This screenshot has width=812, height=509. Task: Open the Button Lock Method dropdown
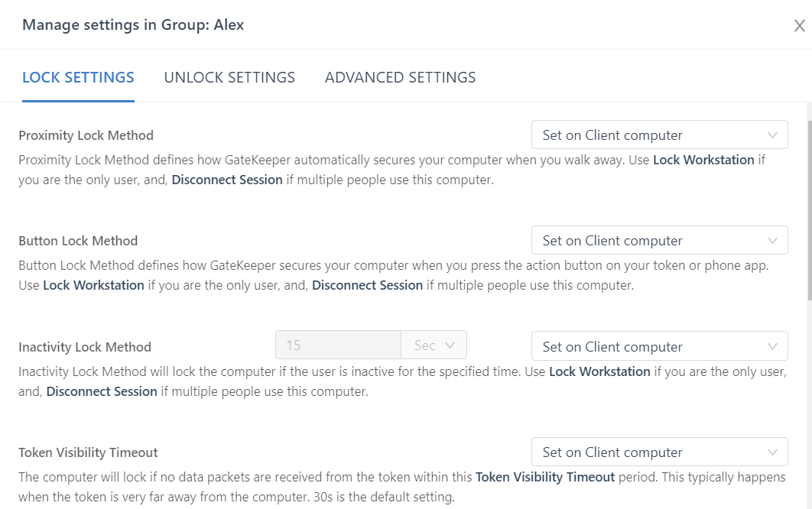(x=650, y=241)
